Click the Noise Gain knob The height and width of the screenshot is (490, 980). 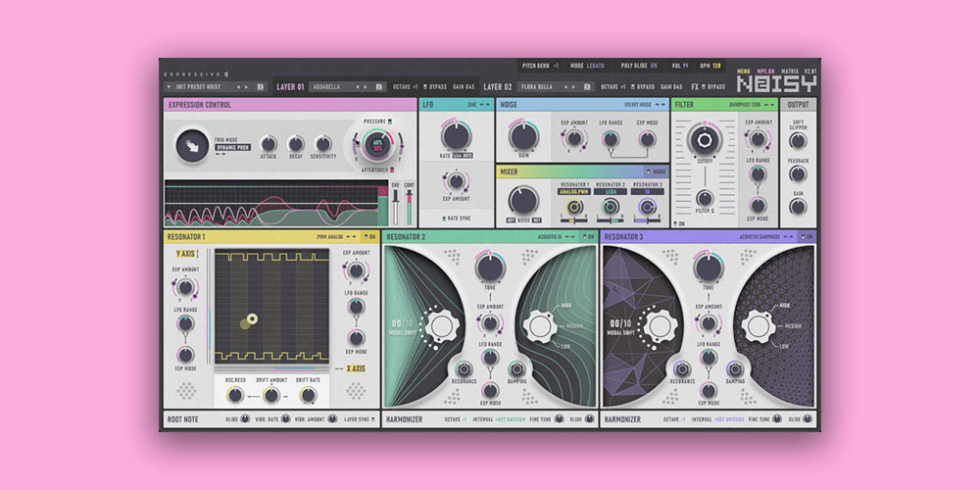click(x=523, y=136)
